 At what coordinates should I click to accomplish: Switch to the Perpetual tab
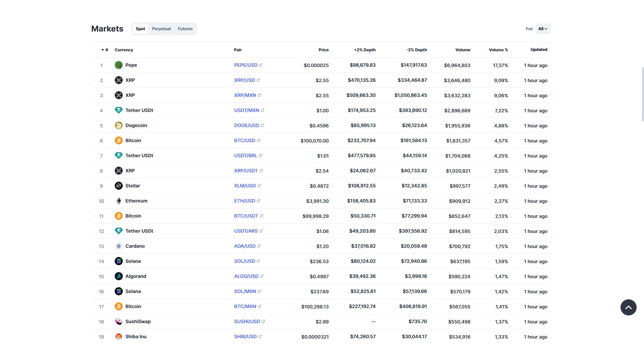(x=161, y=29)
